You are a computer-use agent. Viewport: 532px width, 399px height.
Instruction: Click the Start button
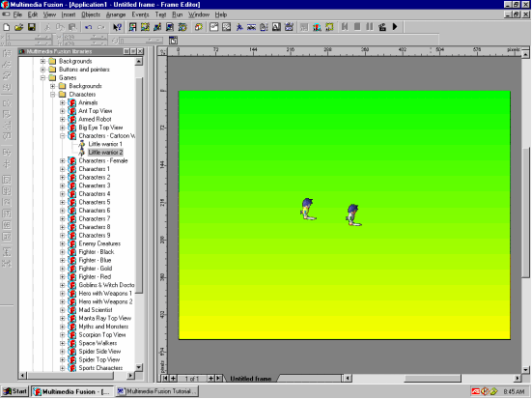[15, 391]
